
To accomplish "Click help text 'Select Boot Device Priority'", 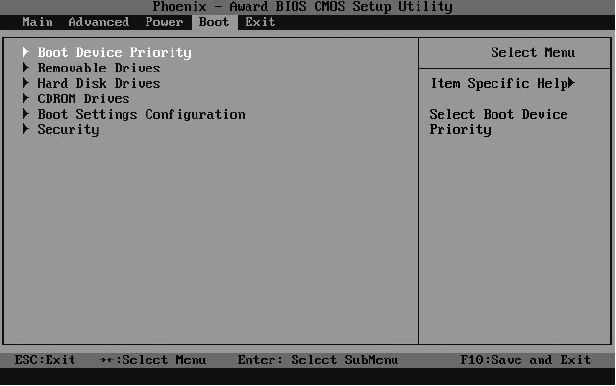I will (498, 122).
